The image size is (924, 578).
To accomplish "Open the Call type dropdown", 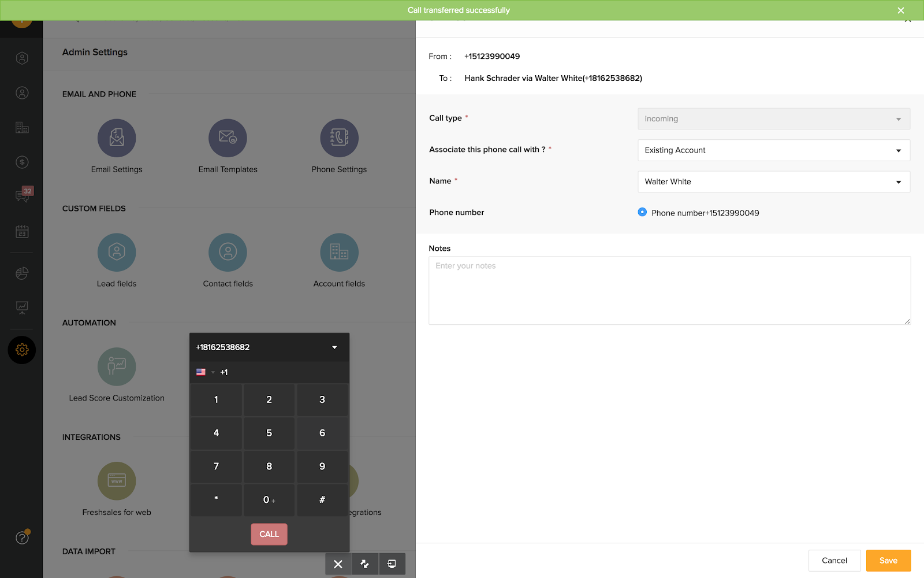I will pos(774,119).
